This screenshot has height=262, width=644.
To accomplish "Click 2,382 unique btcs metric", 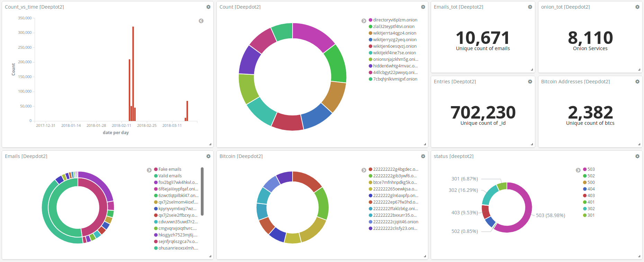I will coord(590,112).
